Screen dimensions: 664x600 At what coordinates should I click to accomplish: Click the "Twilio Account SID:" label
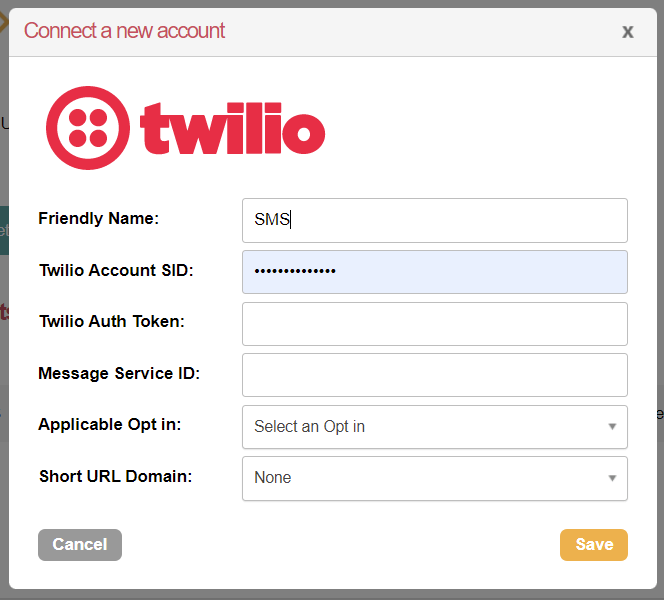116,270
